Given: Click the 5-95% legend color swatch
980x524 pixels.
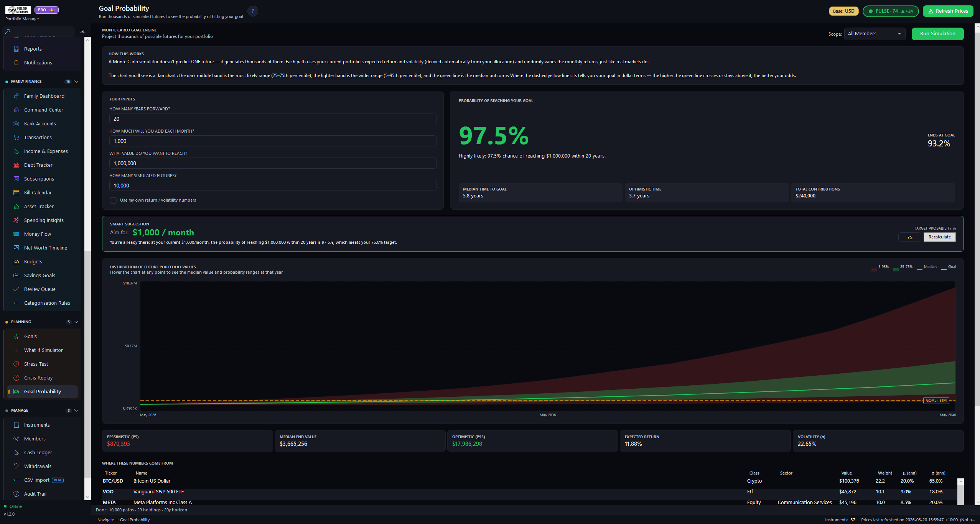Looking at the screenshot, I should pyautogui.click(x=874, y=269).
